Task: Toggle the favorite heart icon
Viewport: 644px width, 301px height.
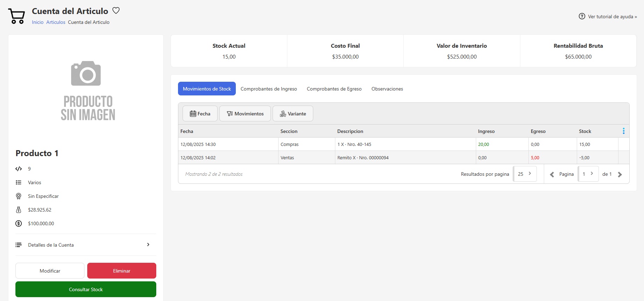Action: click(116, 11)
